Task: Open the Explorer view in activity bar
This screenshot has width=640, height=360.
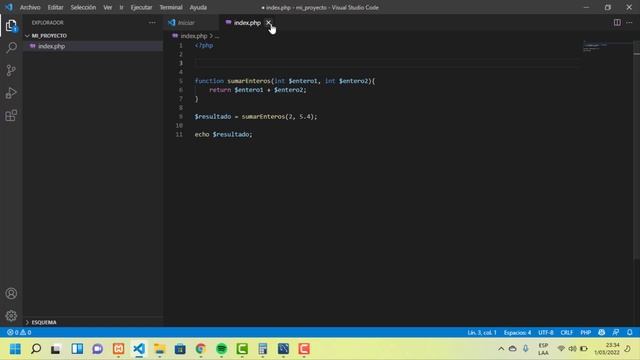Action: coord(11,26)
